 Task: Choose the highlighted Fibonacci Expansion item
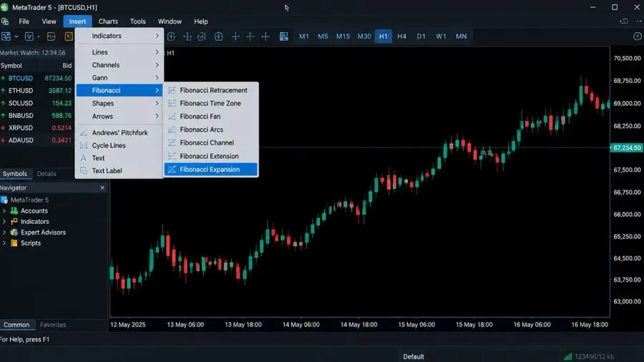(211, 169)
